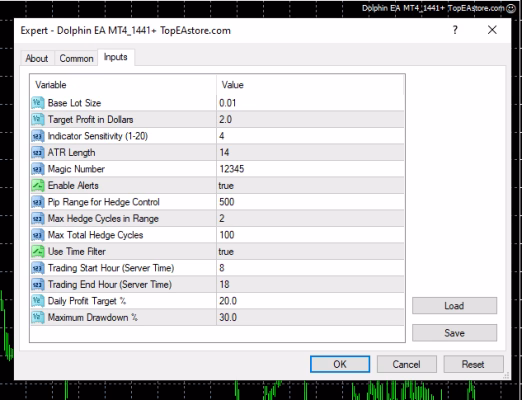Click the Maximum Drawdown % row icon
Screen dimensions: 522x400
point(38,317)
